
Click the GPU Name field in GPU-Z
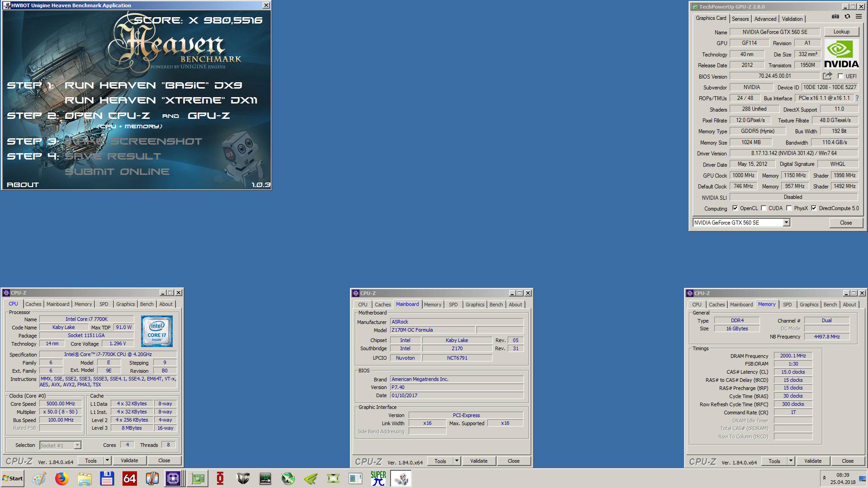click(x=774, y=32)
